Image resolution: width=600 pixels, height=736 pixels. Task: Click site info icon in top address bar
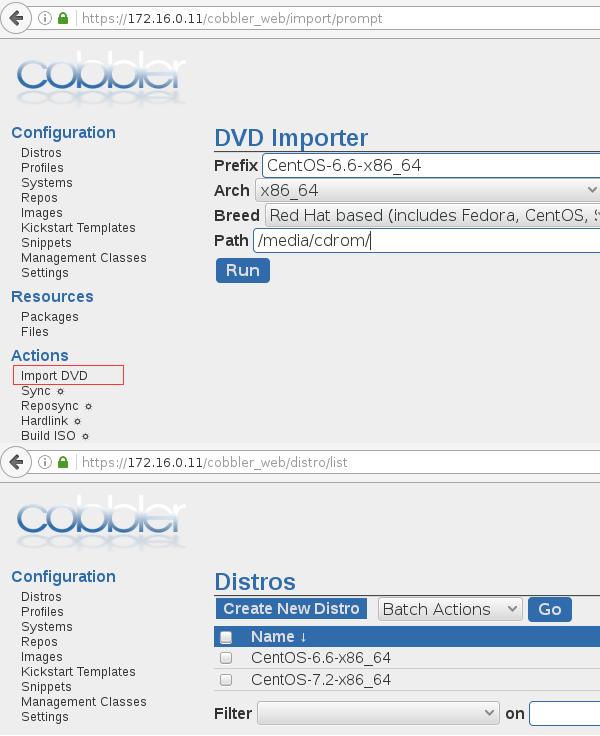click(x=45, y=18)
